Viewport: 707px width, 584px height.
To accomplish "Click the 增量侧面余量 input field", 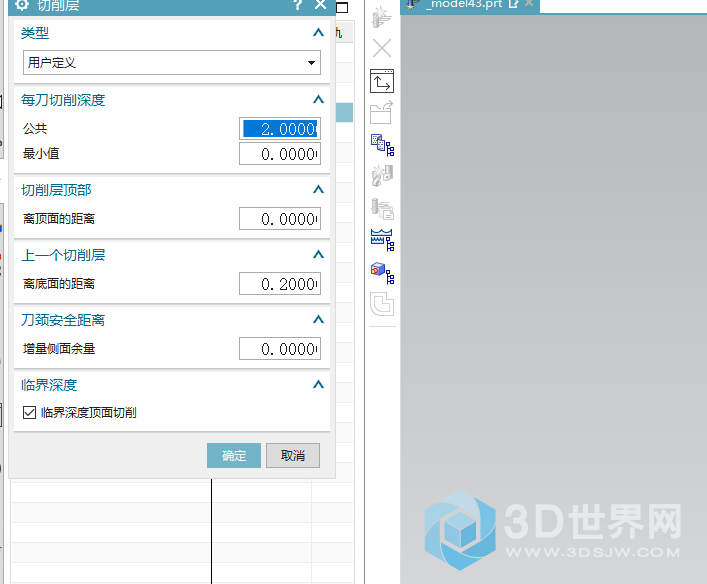I will pos(280,349).
